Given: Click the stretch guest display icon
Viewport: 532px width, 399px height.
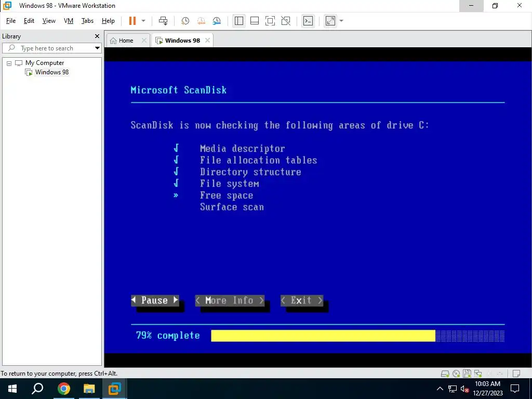Looking at the screenshot, I should click(x=330, y=21).
